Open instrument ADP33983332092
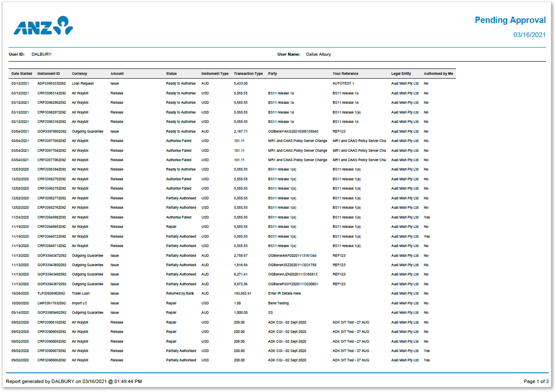This screenshot has width=556, height=392. [51, 83]
